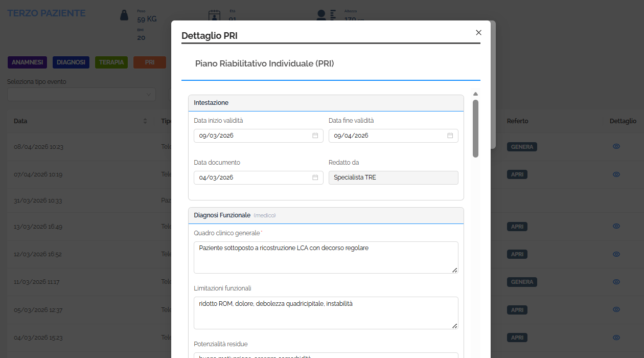Open the Data inizio validità calendar picker
The width and height of the screenshot is (644, 358).
point(316,136)
